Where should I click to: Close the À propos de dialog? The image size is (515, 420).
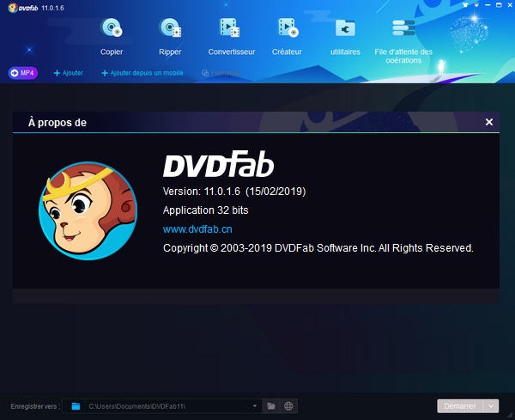(489, 122)
